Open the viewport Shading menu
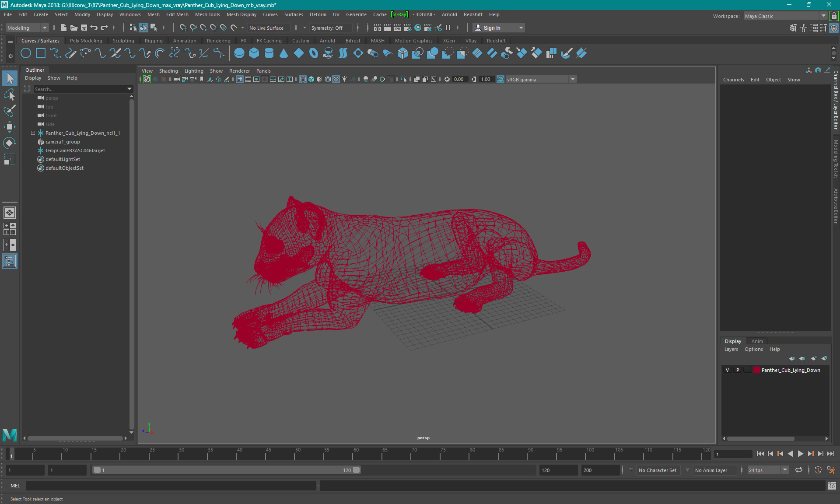The image size is (840, 504). pos(168,71)
